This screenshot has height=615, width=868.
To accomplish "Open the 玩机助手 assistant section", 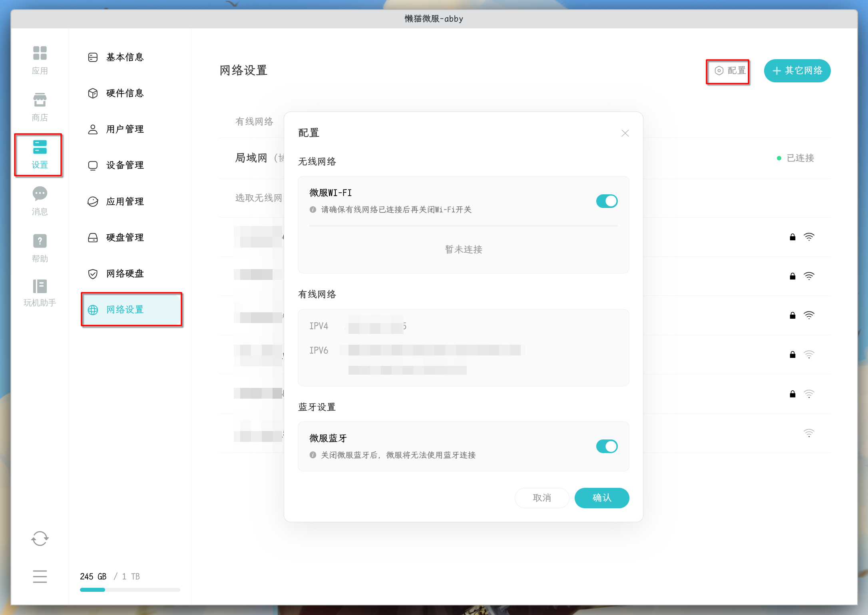I will point(40,293).
